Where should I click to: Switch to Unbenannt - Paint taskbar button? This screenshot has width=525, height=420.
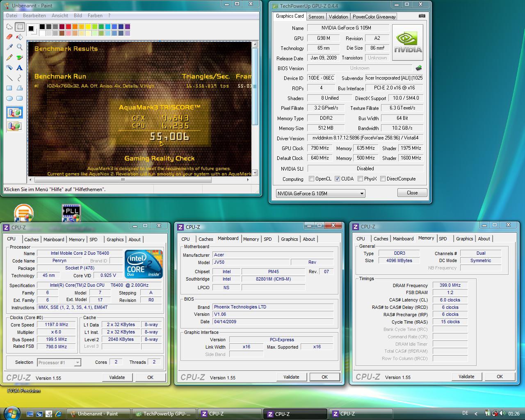pyautogui.click(x=98, y=414)
